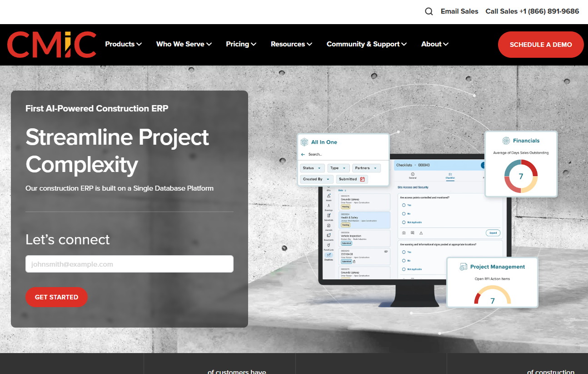The width and height of the screenshot is (588, 374).
Task: Click camera icon under access points question
Action: pyautogui.click(x=404, y=232)
